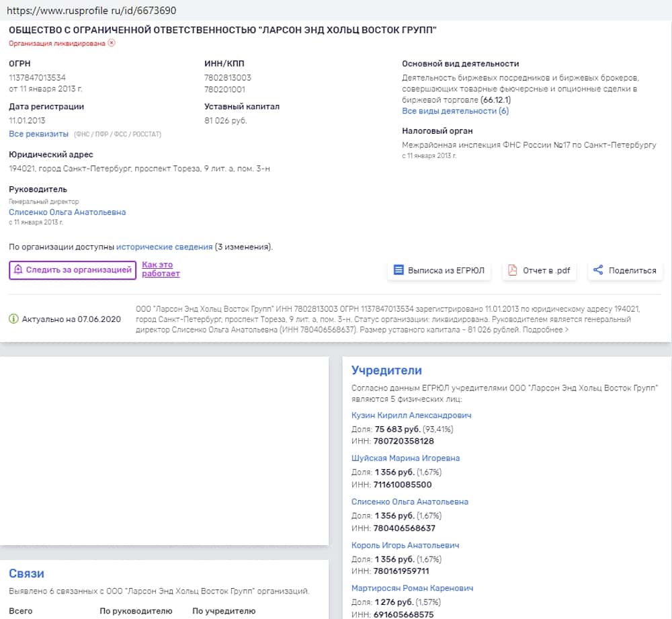Viewport: 672px width, 619px height.
Task: Click the Организация ликвидирована status text
Action: (x=57, y=43)
